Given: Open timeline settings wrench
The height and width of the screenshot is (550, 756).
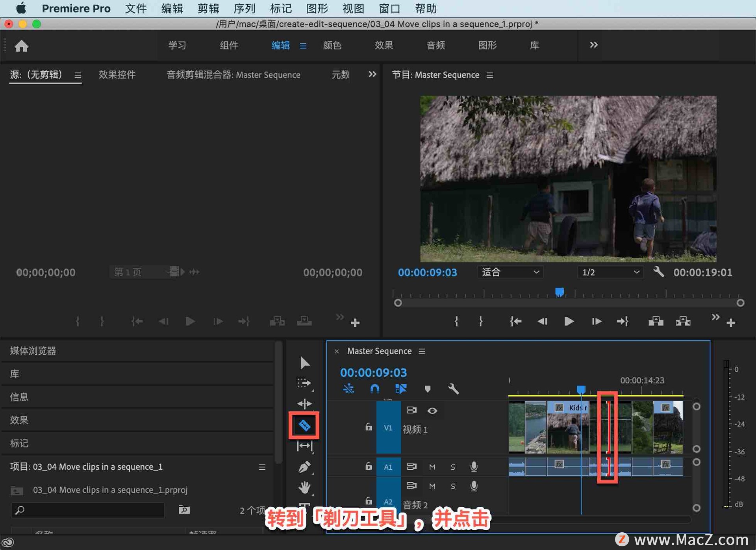Looking at the screenshot, I should [453, 389].
